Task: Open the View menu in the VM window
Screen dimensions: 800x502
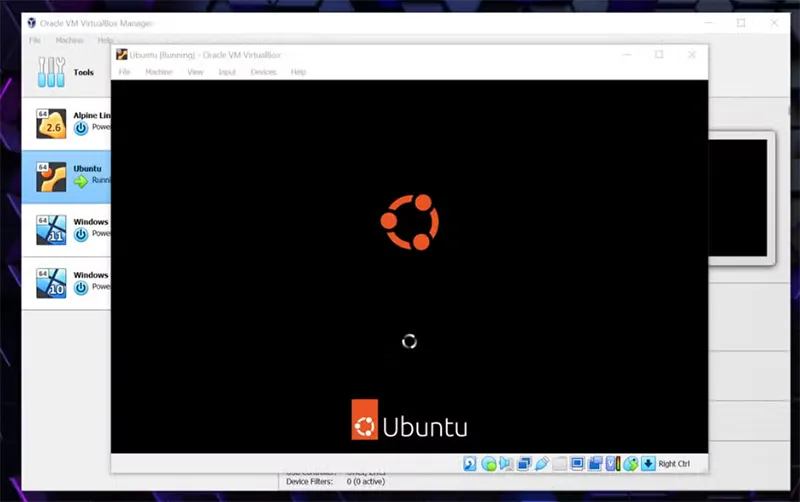Action: click(195, 72)
